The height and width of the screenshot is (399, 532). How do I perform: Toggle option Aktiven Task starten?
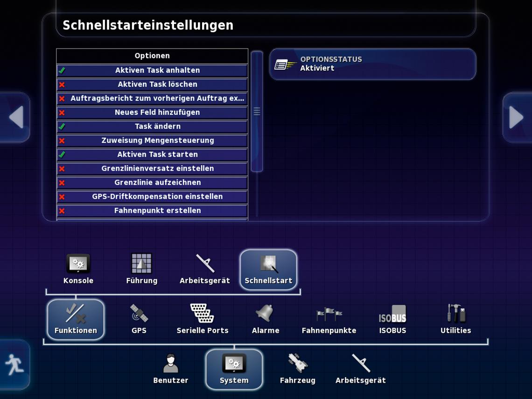152,154
